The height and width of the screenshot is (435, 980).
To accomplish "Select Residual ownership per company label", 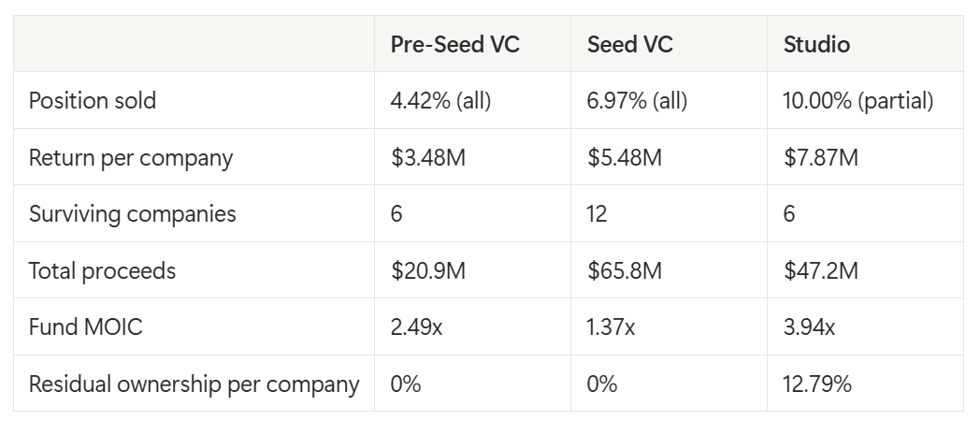I will [x=194, y=384].
